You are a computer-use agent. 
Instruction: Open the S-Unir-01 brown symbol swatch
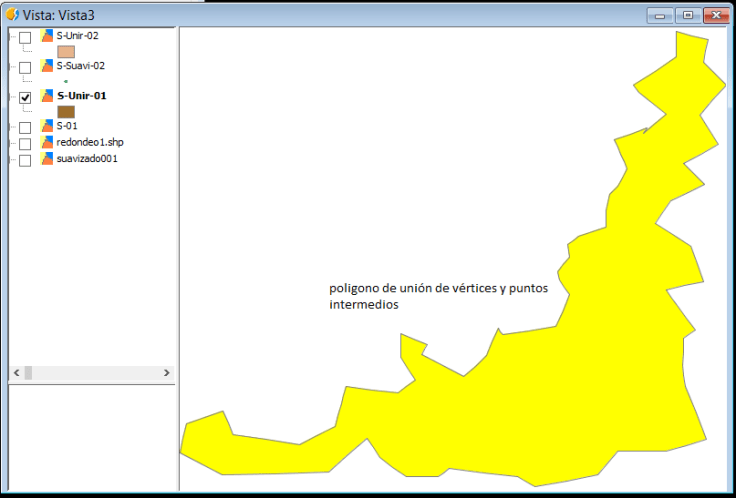66,112
